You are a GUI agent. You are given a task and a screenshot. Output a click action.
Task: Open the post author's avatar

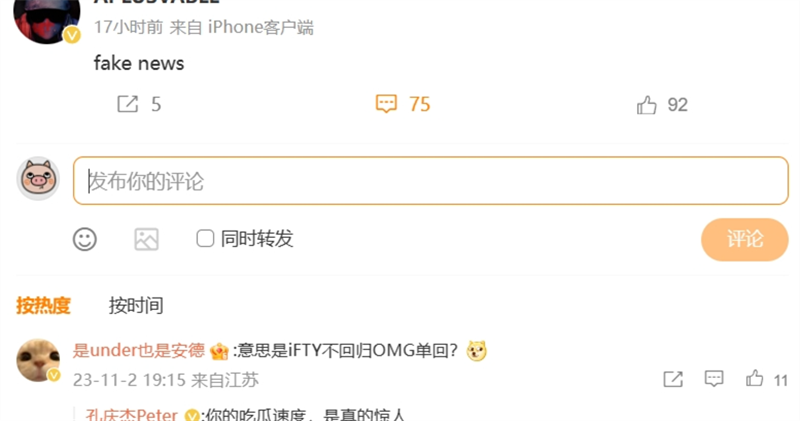click(x=47, y=18)
